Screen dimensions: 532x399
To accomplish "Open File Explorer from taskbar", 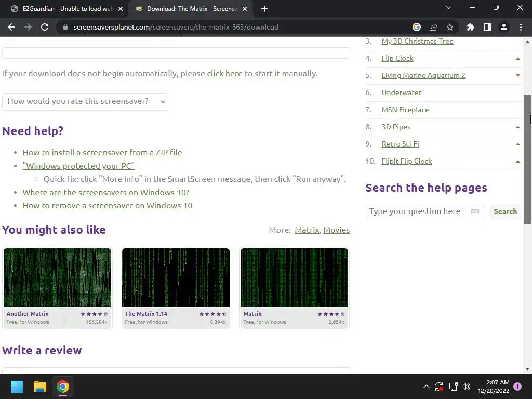I will pos(39,387).
